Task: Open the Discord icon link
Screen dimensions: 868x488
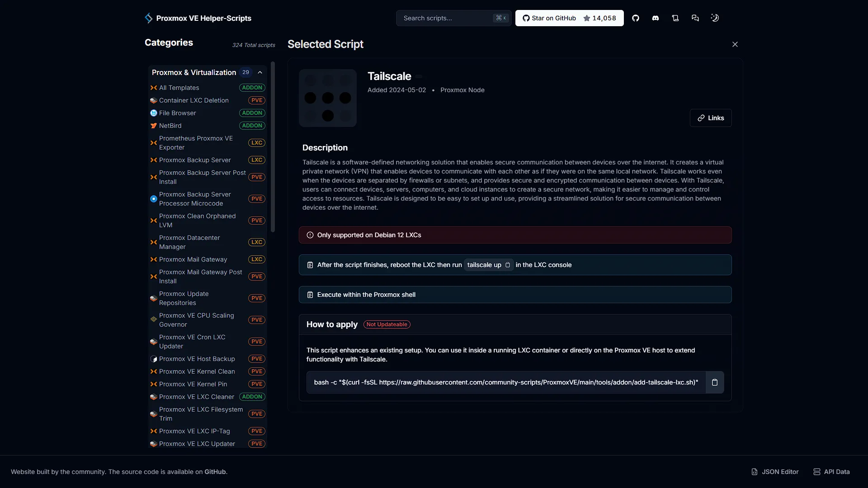Action: pyautogui.click(x=656, y=18)
